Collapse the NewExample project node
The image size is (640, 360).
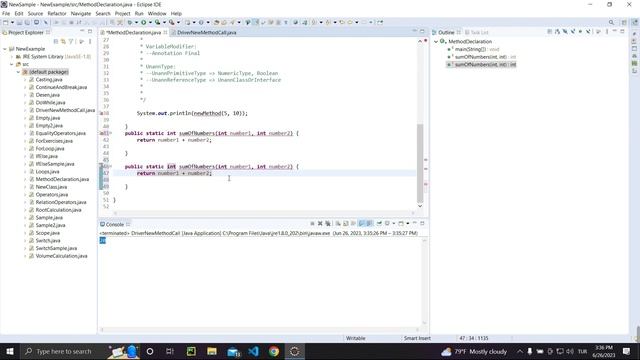[5, 49]
